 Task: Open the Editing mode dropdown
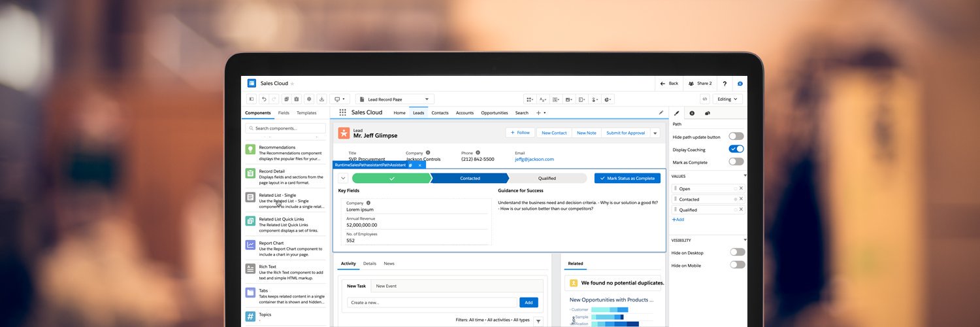728,99
